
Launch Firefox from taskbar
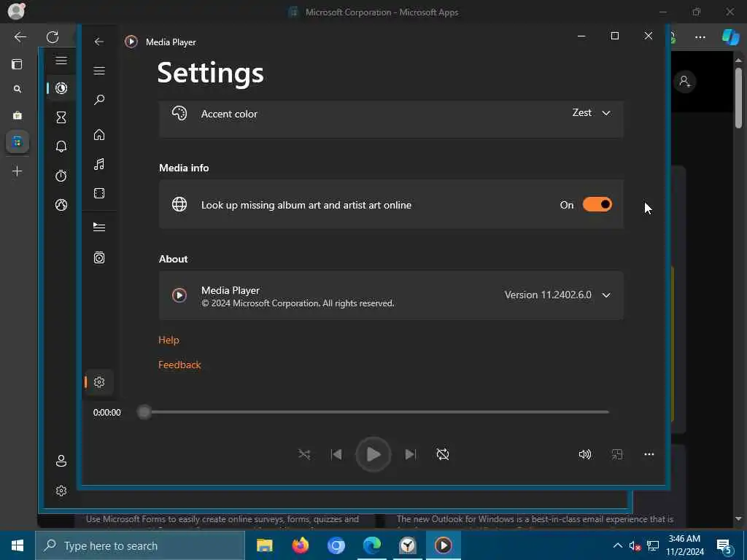tap(300, 545)
